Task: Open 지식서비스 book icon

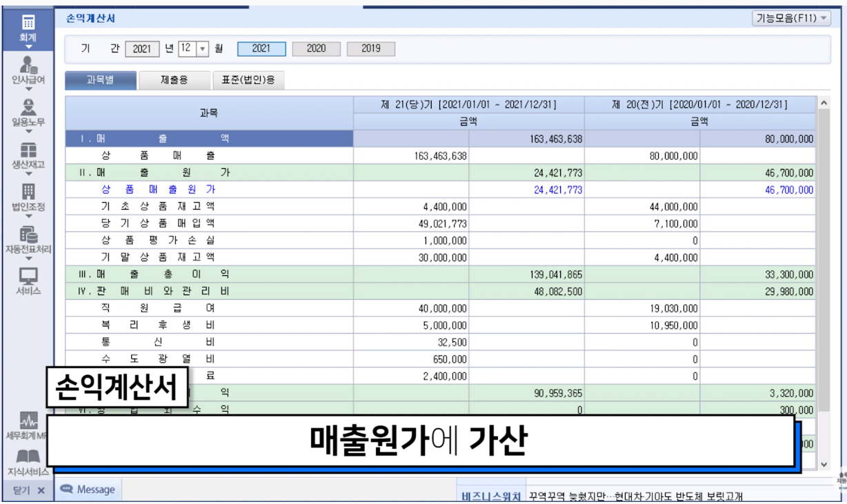Action: [x=28, y=457]
